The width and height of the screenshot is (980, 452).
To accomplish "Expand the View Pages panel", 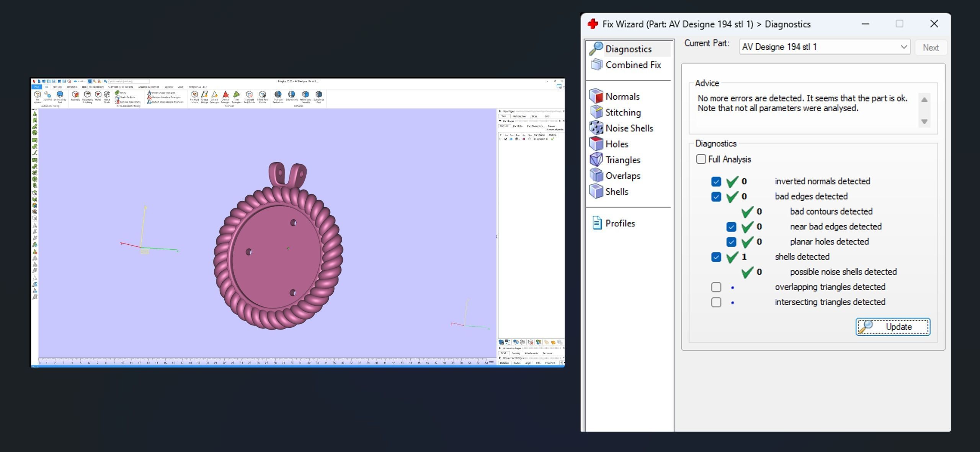I will (500, 111).
